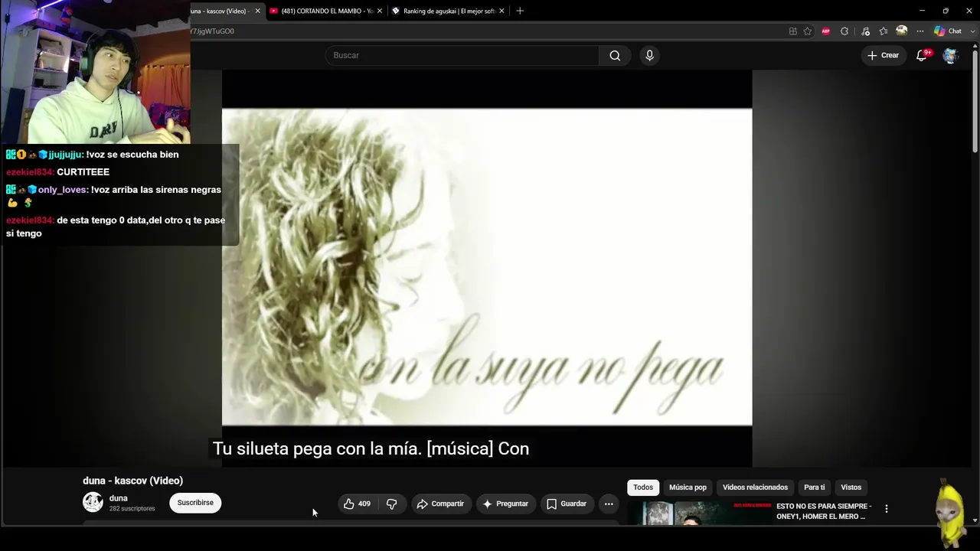980x551 pixels.
Task: Click the 282 suscriptores text
Action: (132, 509)
